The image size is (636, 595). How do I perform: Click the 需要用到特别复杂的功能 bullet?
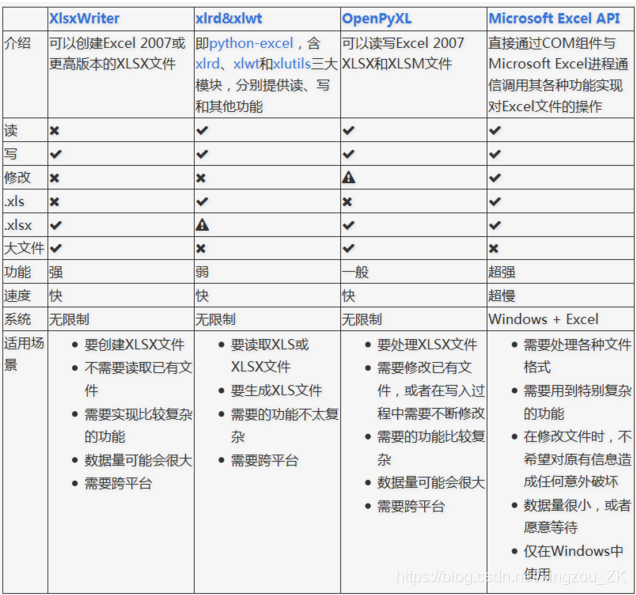click(x=577, y=402)
